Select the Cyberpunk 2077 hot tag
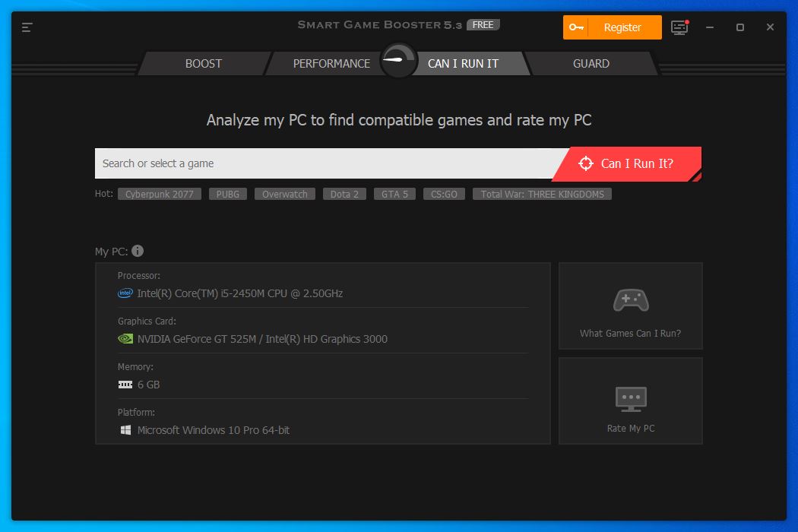 point(160,194)
